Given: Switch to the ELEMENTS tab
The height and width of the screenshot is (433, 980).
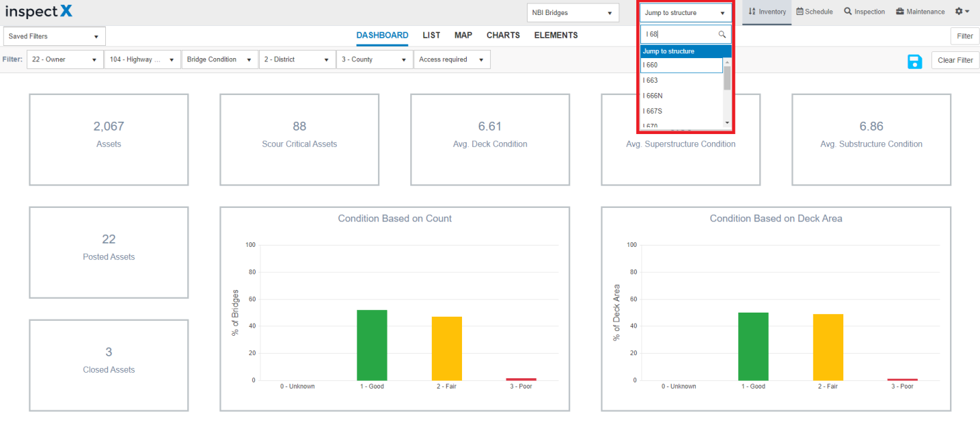Looking at the screenshot, I should coord(556,36).
